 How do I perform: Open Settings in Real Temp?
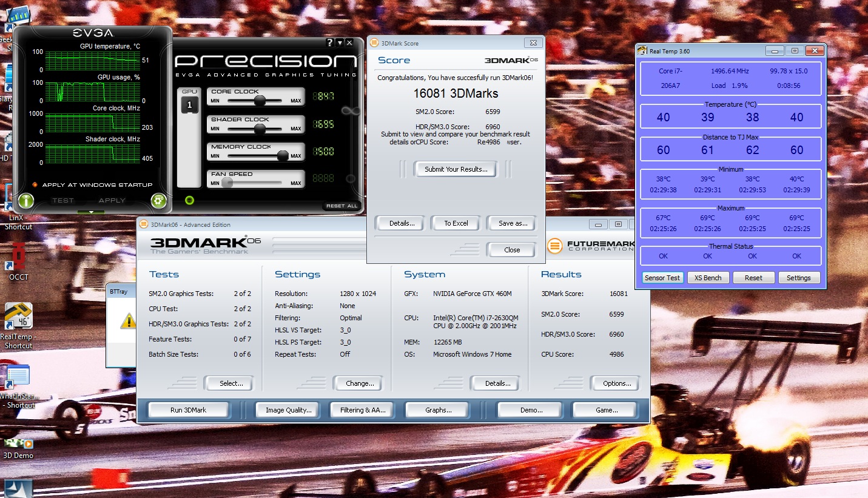point(798,278)
